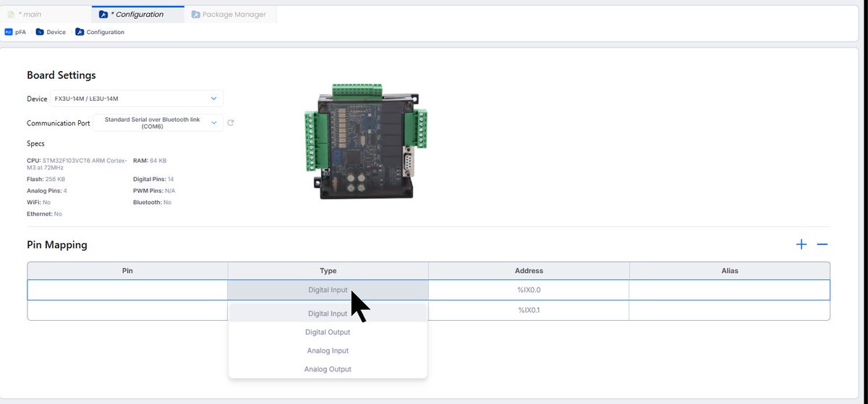Select the Configuration tab

tap(138, 14)
